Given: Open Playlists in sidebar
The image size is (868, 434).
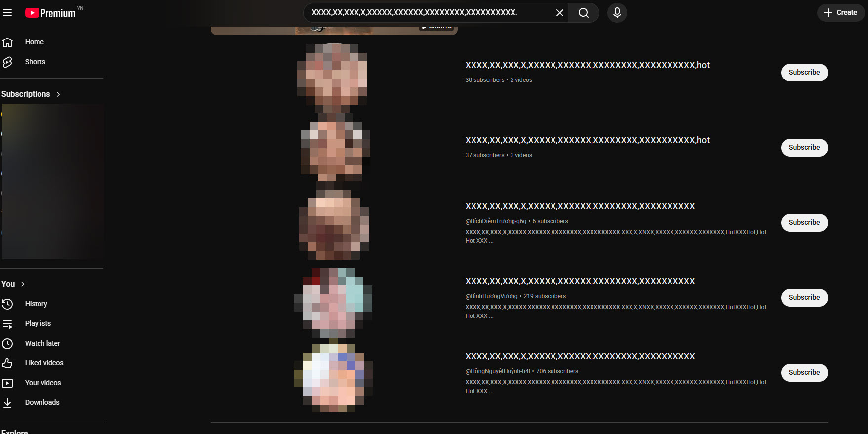Looking at the screenshot, I should tap(38, 323).
